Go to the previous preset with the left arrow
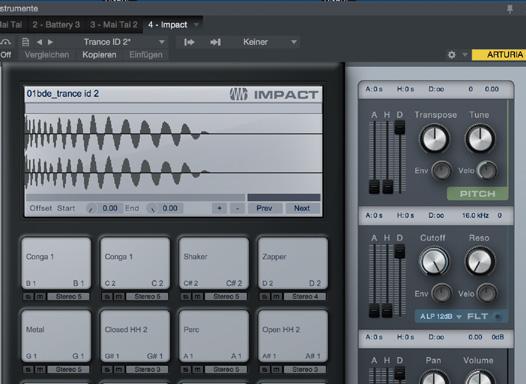526x384 pixels. coord(40,42)
